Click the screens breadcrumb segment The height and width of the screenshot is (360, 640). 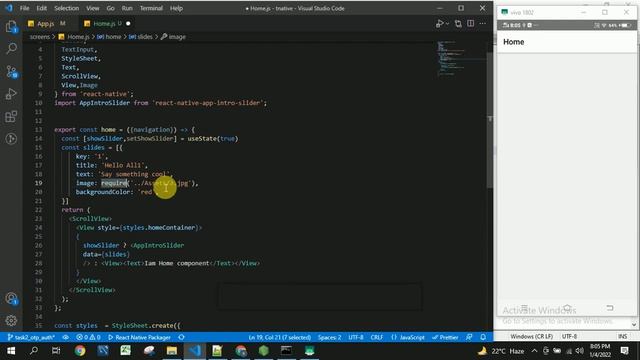coord(40,37)
